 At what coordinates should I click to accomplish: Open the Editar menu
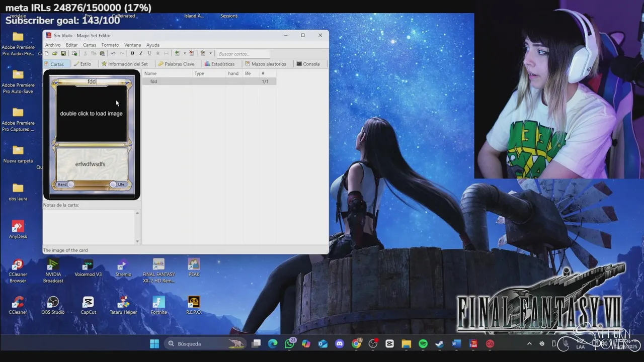(x=72, y=45)
